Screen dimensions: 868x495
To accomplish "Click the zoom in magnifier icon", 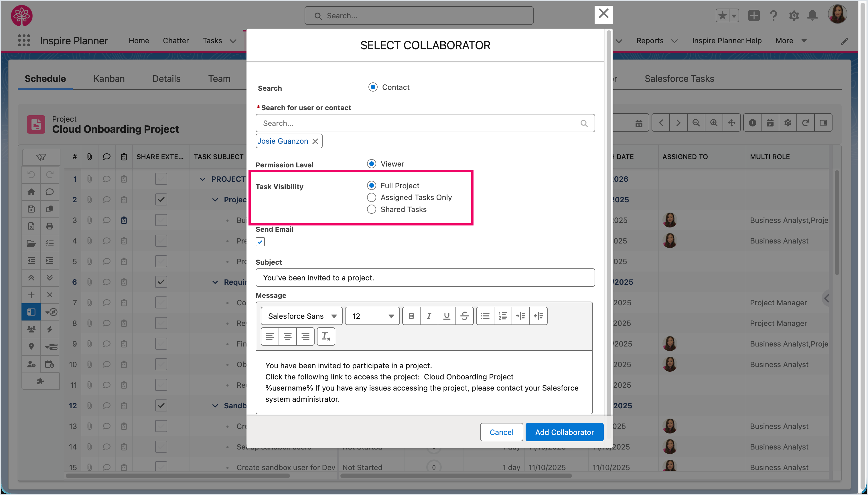I will click(714, 123).
